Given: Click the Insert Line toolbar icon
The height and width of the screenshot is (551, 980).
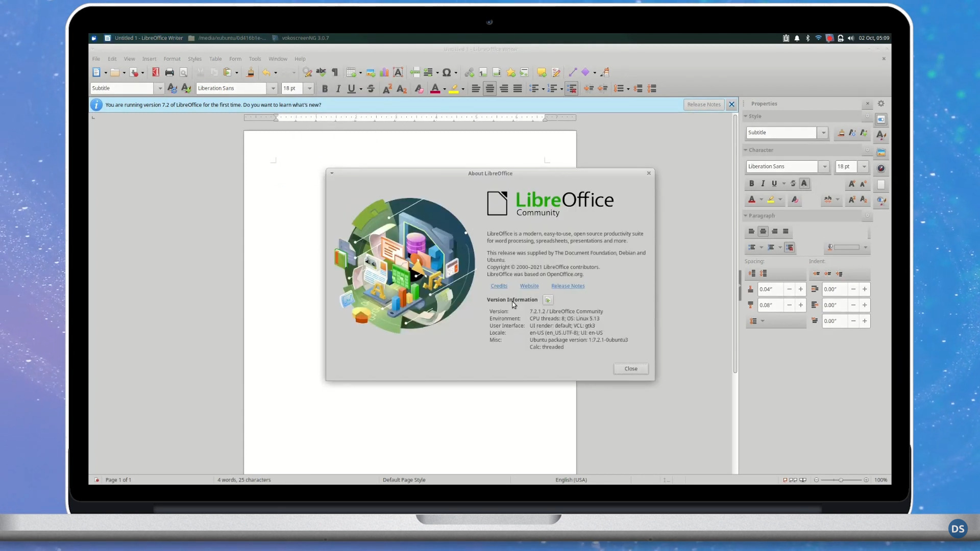Looking at the screenshot, I should tap(573, 72).
